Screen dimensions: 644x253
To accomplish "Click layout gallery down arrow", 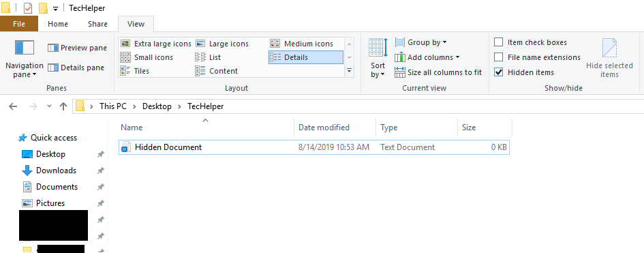I will (349, 57).
